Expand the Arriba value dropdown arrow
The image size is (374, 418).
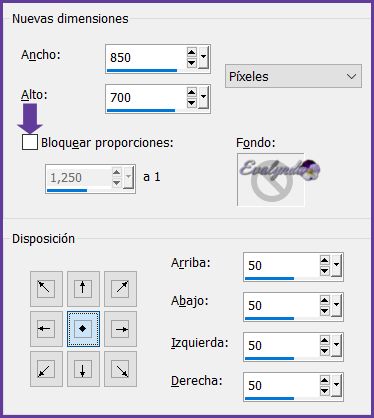point(336,265)
